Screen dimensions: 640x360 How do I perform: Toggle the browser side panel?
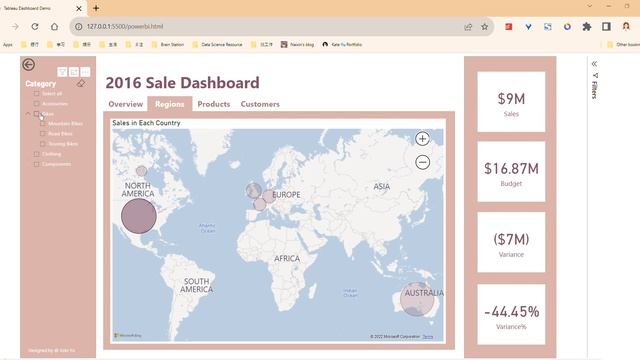(607, 27)
